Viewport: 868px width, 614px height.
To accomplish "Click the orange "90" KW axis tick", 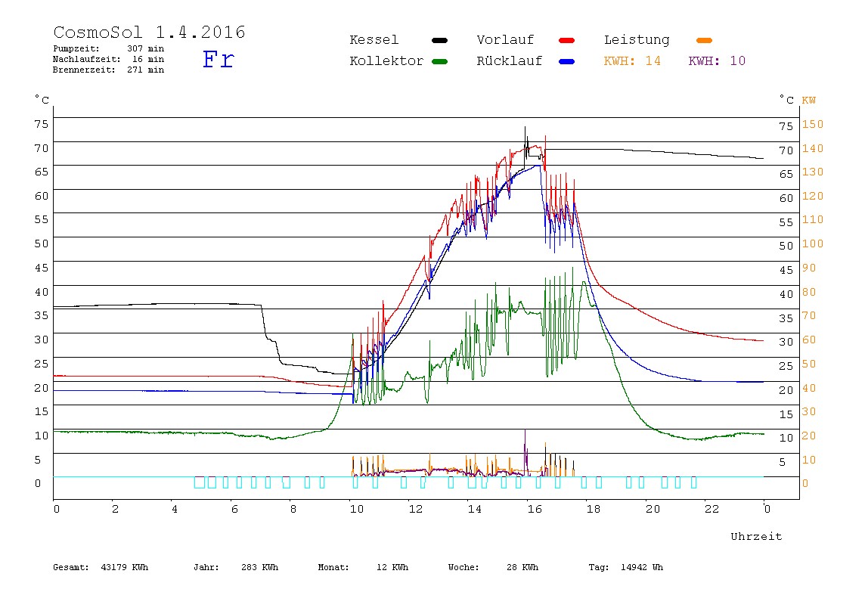I will (809, 268).
